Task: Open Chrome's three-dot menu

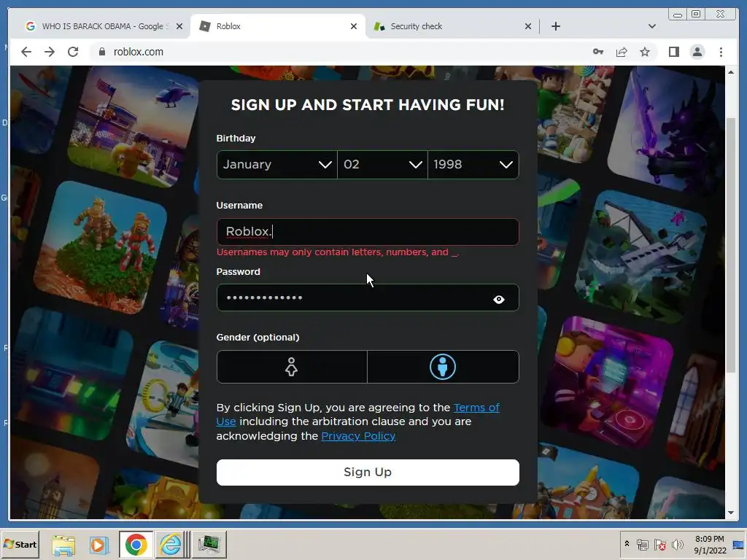Action: tap(721, 52)
